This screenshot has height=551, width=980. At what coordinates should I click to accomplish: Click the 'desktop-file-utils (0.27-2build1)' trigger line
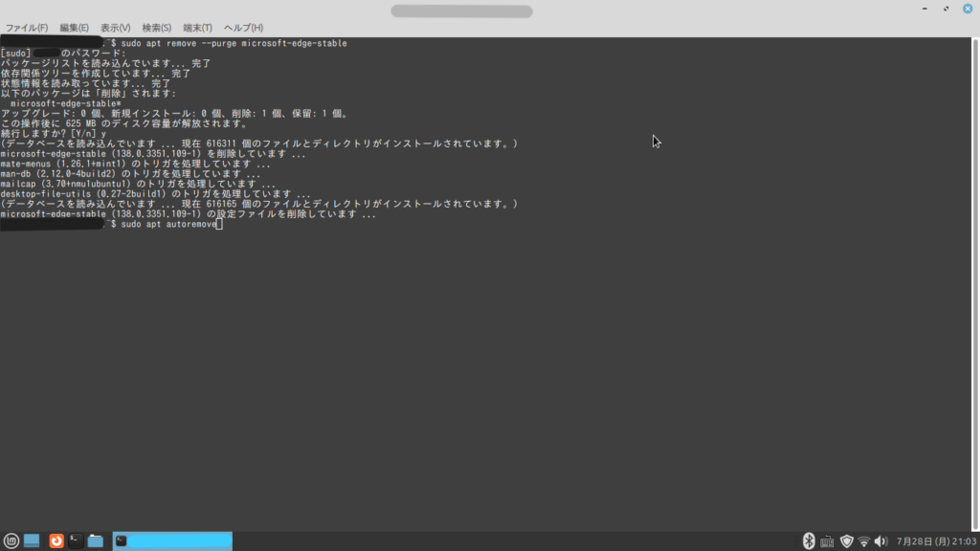(x=156, y=193)
